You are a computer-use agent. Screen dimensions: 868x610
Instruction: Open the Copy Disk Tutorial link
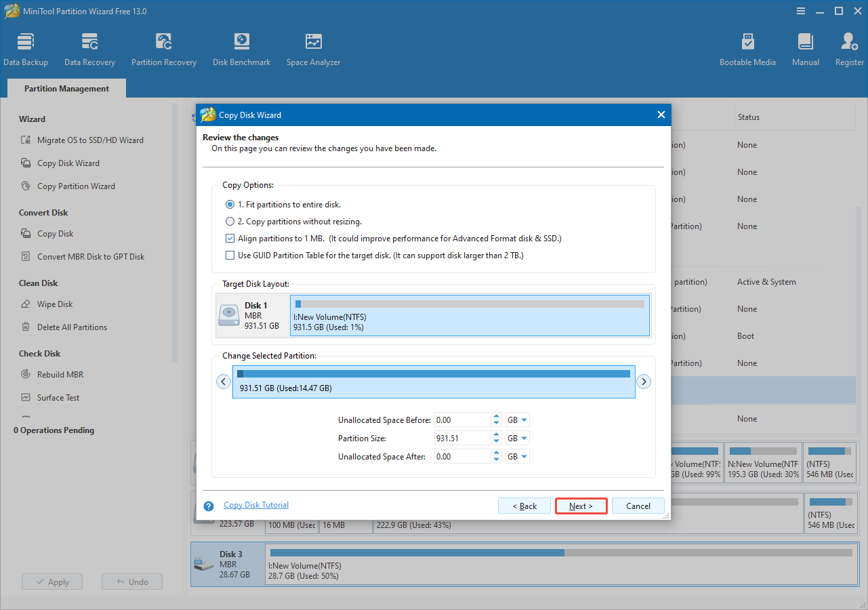(255, 505)
